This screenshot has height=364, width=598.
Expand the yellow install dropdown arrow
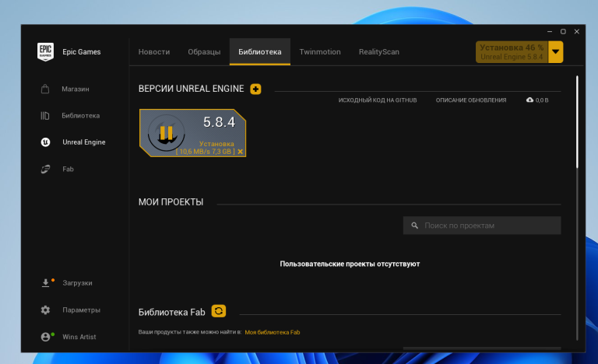pyautogui.click(x=556, y=52)
